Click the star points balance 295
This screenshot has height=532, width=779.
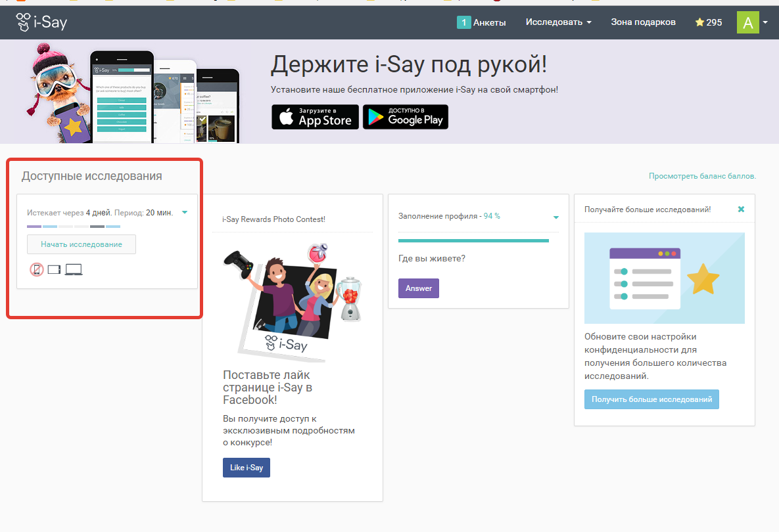(x=709, y=22)
